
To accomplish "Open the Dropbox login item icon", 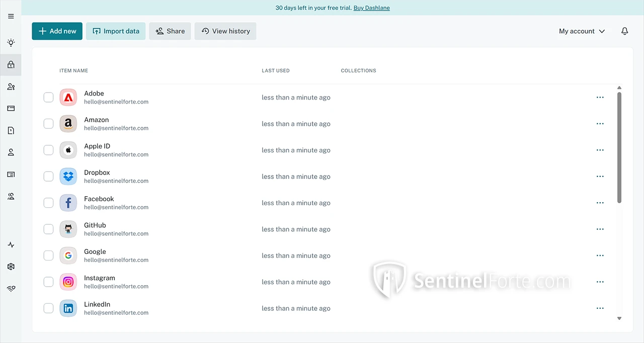I will pos(68,177).
